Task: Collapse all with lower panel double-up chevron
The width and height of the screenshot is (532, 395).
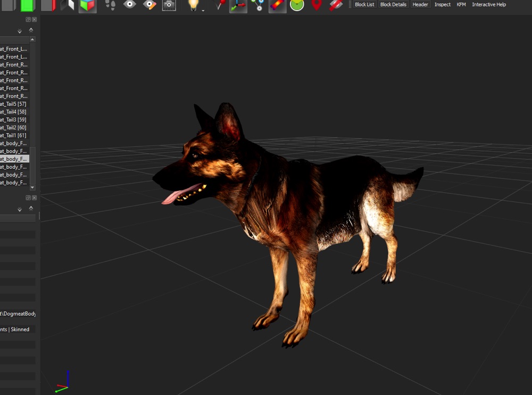Action: click(x=31, y=208)
